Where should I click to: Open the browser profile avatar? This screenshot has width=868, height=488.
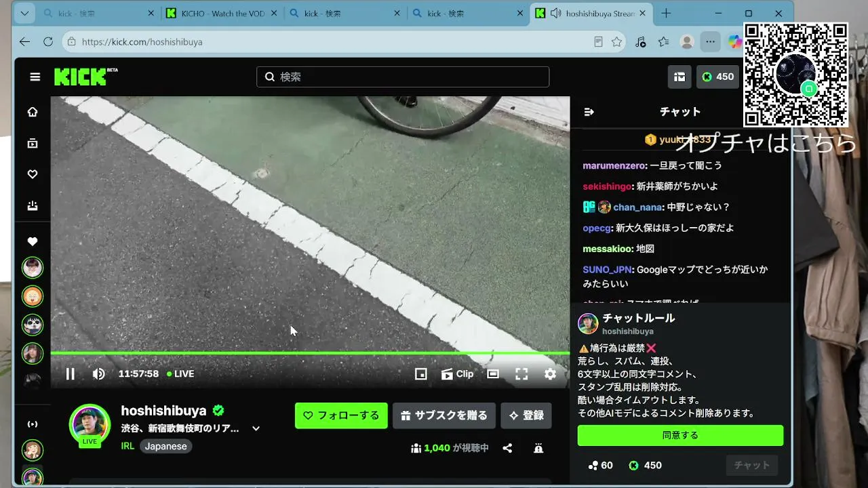click(687, 42)
